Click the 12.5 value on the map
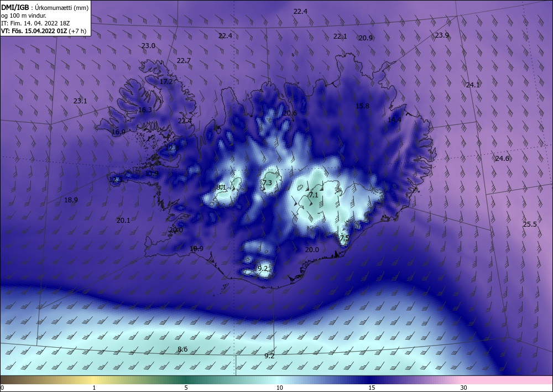 [116, 180]
